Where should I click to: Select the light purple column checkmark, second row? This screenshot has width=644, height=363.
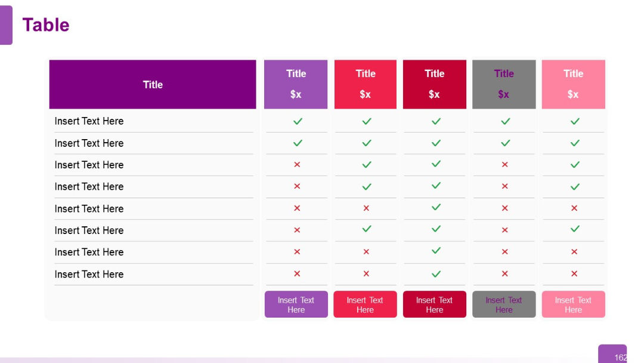pyautogui.click(x=298, y=143)
